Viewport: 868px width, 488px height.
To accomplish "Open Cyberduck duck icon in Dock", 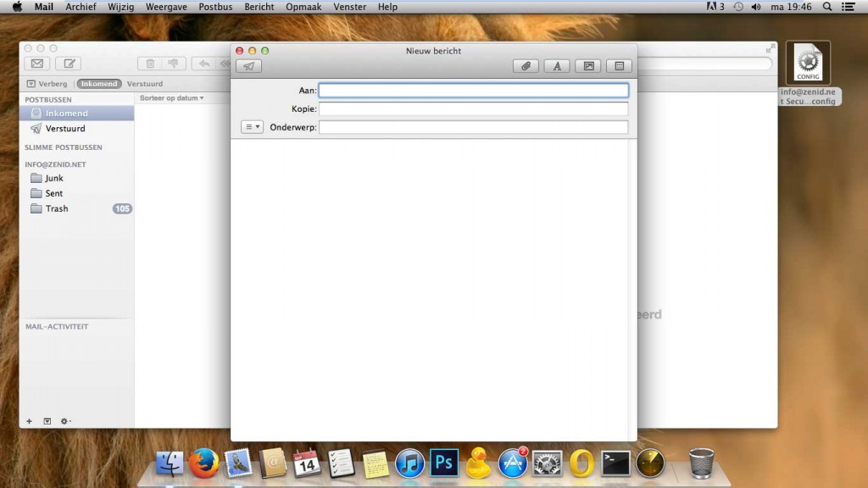I will 478,463.
